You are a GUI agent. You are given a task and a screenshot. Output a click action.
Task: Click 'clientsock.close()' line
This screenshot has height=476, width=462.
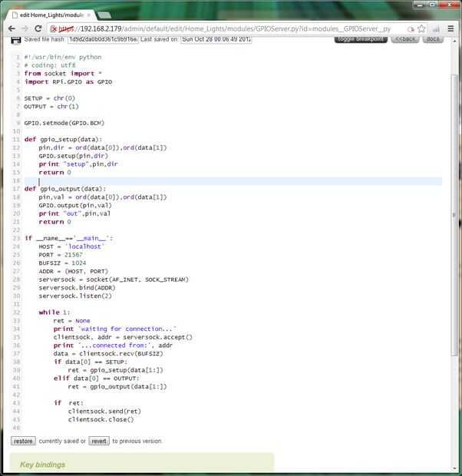click(x=101, y=419)
